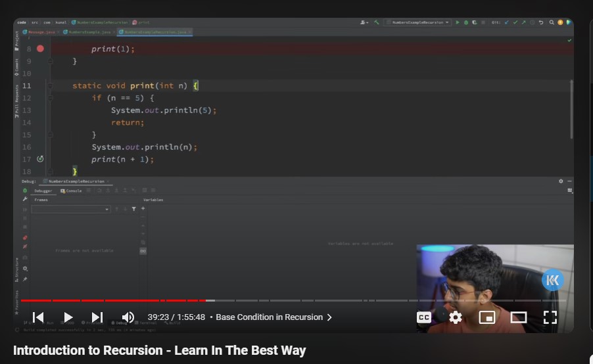
Task: Skip to next video
Action: tap(97, 317)
